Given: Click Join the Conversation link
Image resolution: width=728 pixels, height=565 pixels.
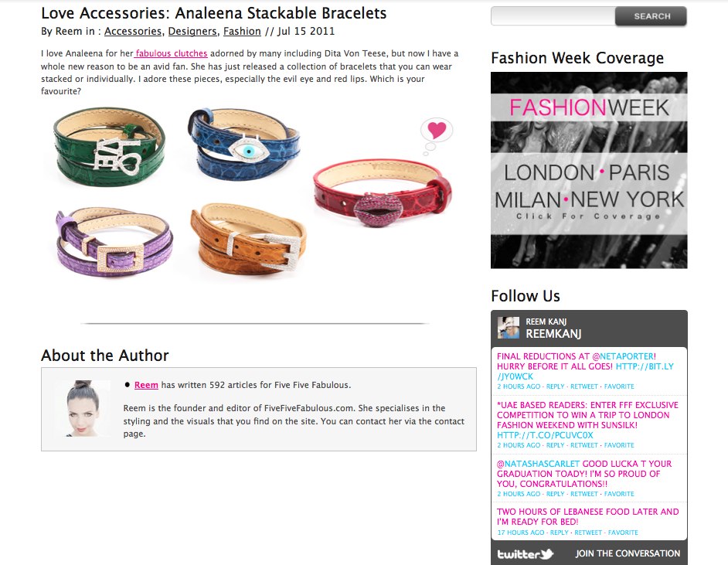Looking at the screenshot, I should 628,553.
